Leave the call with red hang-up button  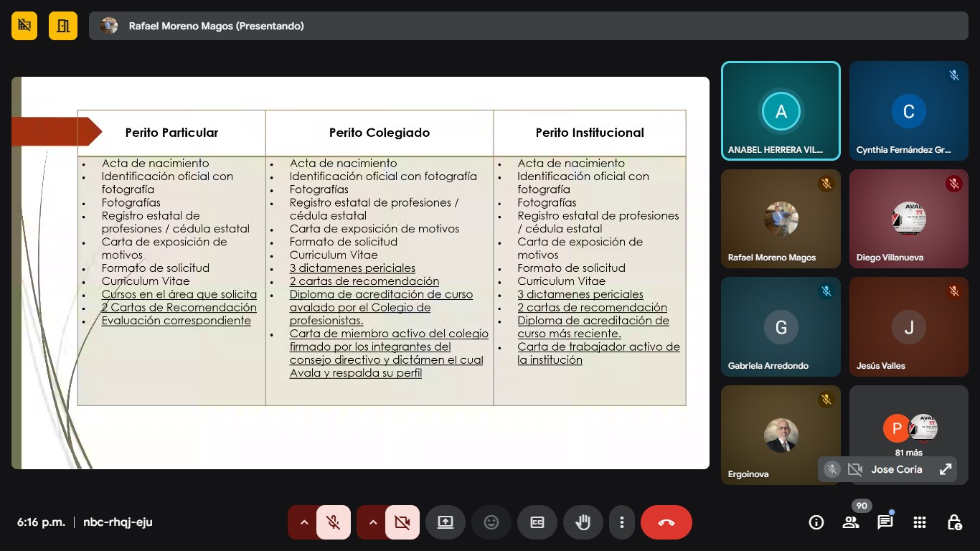(666, 522)
